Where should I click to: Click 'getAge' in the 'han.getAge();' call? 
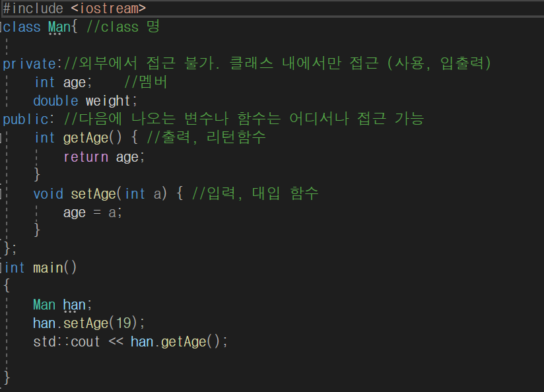[x=184, y=342]
